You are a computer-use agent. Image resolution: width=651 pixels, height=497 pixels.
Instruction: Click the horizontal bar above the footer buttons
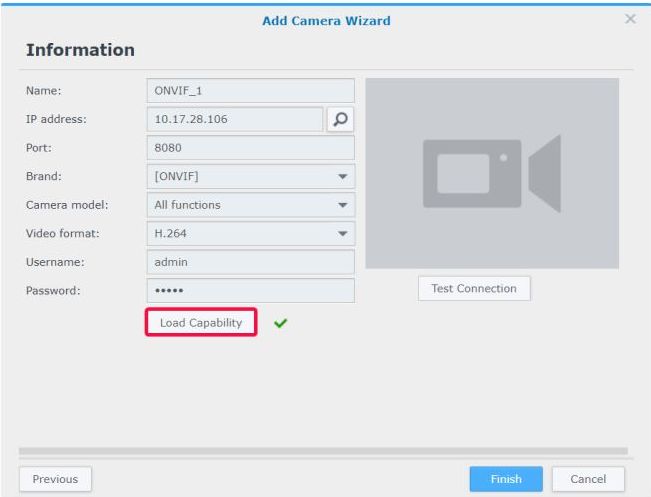tap(323, 452)
